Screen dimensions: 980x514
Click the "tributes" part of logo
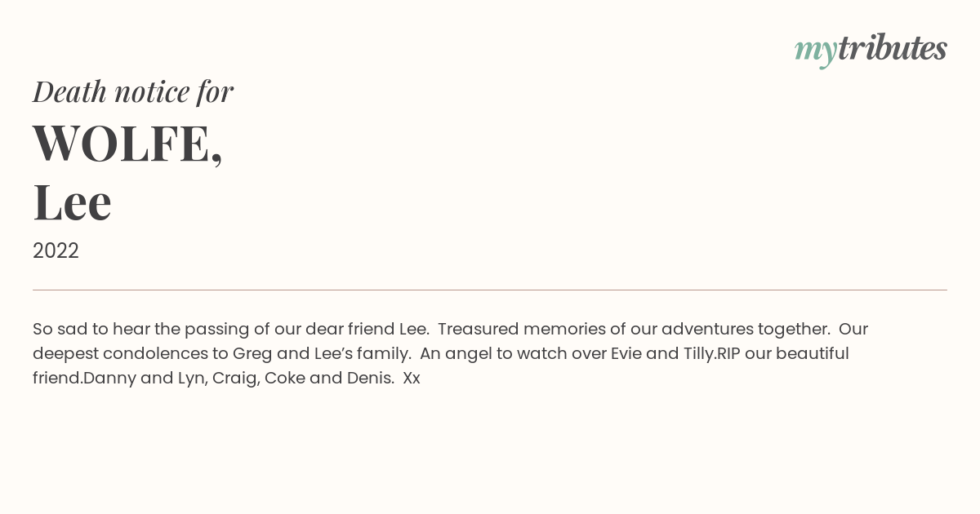point(893,48)
